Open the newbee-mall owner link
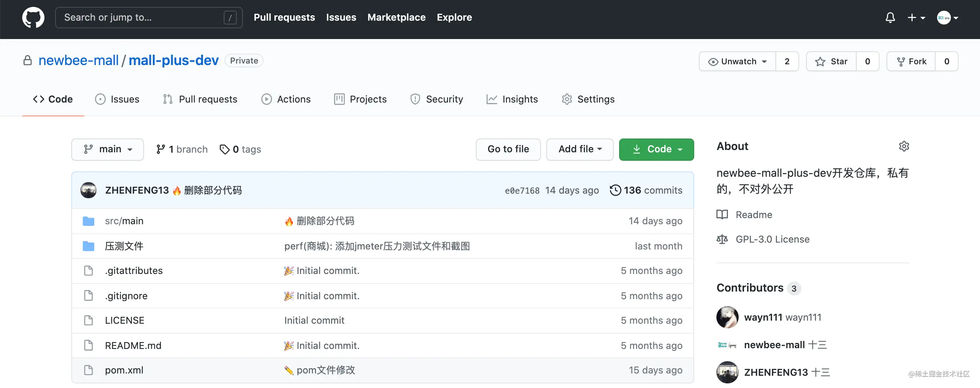 [x=79, y=60]
